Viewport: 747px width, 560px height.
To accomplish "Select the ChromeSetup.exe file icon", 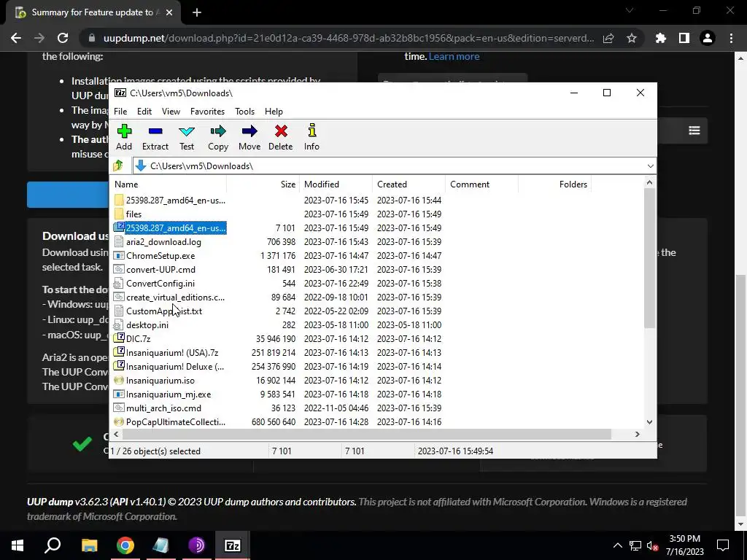I will 119,256.
